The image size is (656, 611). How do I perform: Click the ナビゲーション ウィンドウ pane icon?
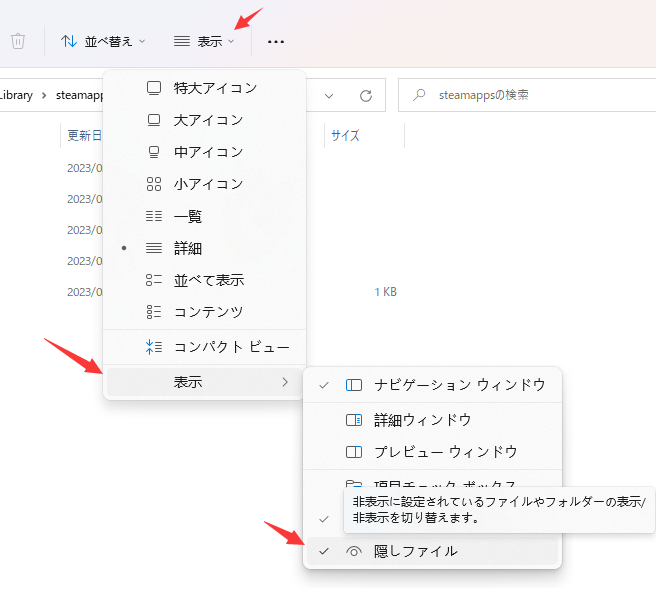(x=354, y=385)
